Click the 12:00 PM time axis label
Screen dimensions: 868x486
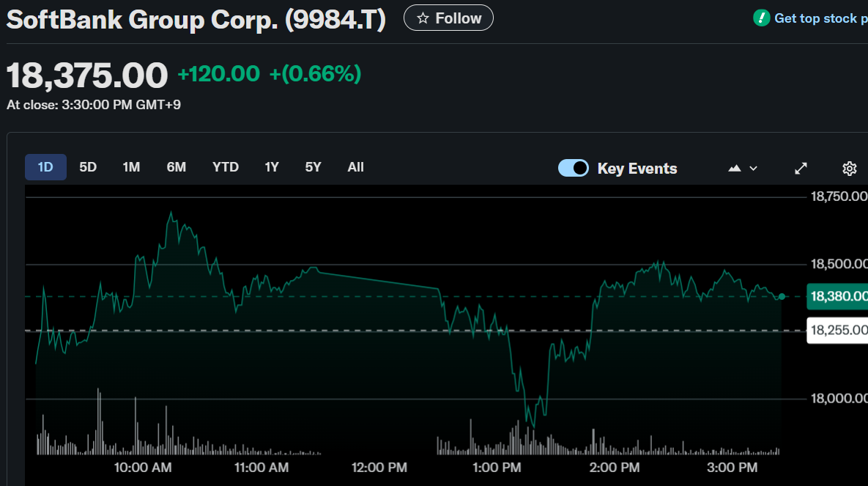(379, 468)
